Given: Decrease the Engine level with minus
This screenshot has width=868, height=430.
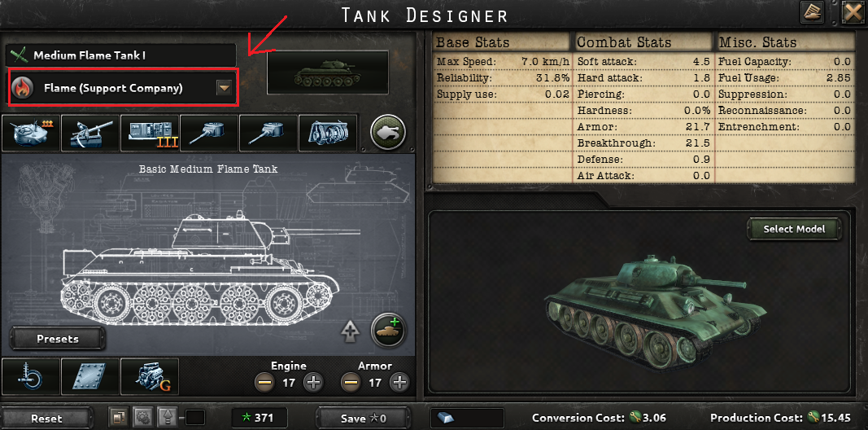Looking at the screenshot, I should click(264, 382).
